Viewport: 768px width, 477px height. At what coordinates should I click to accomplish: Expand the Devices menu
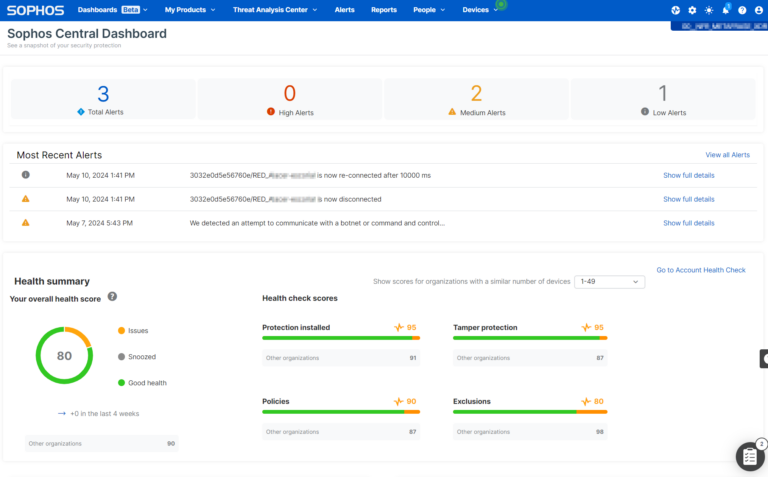480,10
